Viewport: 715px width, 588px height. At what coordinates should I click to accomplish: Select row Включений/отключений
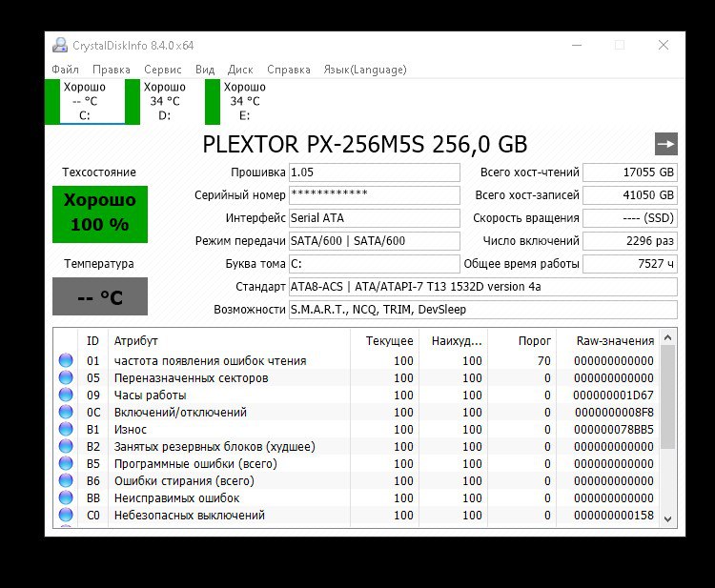click(x=357, y=412)
